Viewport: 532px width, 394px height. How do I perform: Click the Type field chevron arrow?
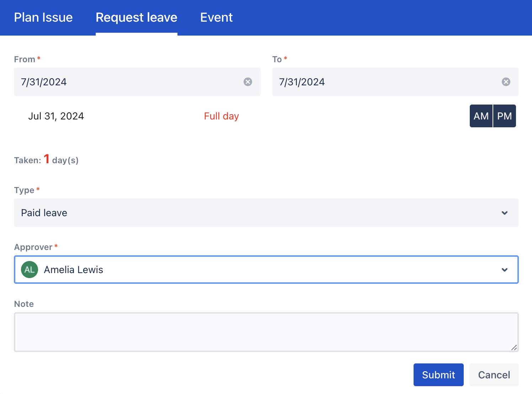[x=504, y=213]
